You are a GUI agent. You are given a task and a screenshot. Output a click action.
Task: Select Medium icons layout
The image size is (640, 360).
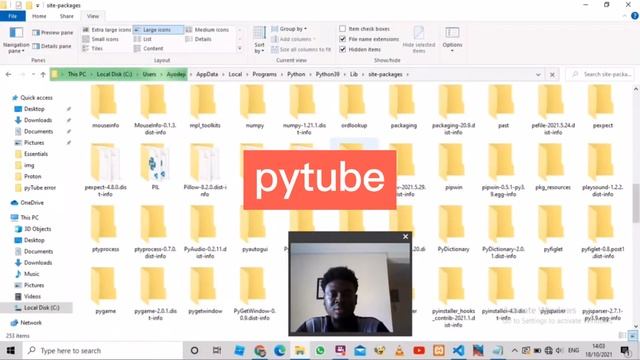click(207, 30)
